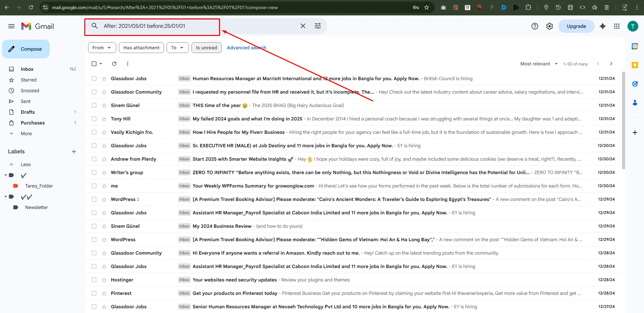This screenshot has height=313, width=644.
Task: Collapse the double-checkmark label group
Action: pyautogui.click(x=6, y=197)
